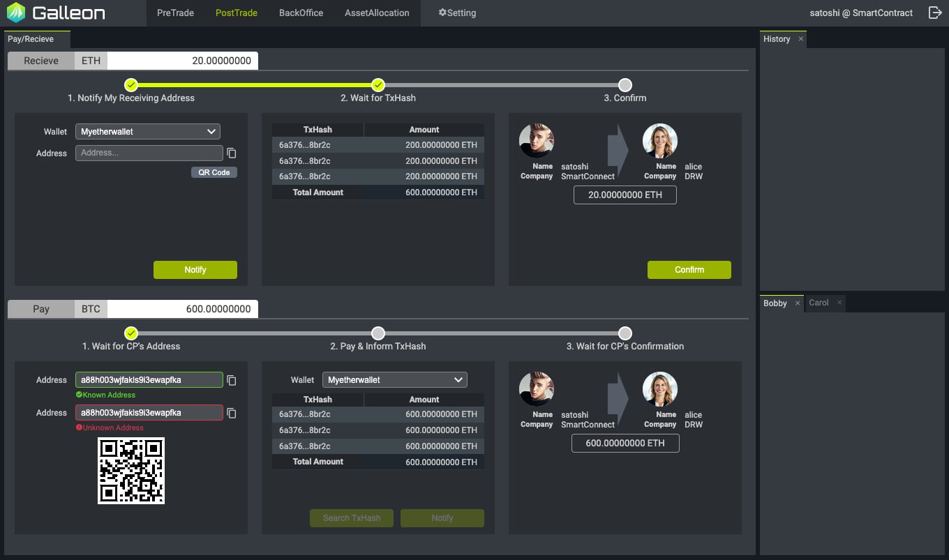949x560 pixels.
Task: Click the logout icon in the top right
Action: (935, 13)
